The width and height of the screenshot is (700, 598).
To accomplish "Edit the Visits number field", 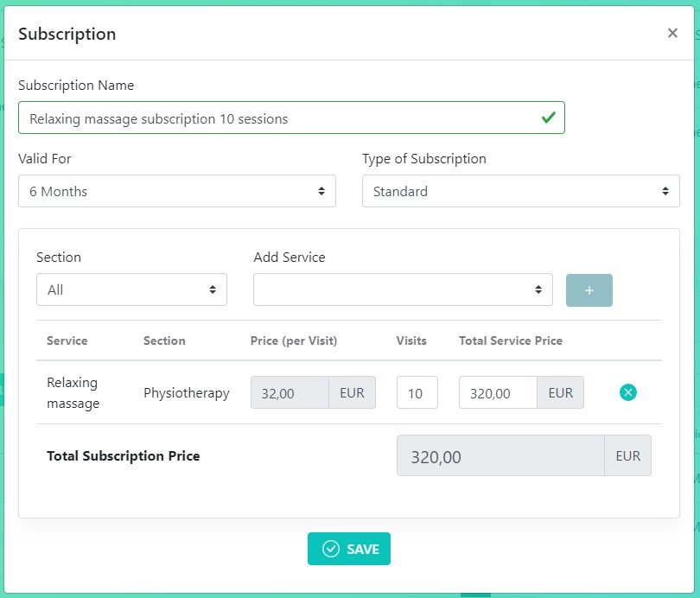I will pos(417,393).
